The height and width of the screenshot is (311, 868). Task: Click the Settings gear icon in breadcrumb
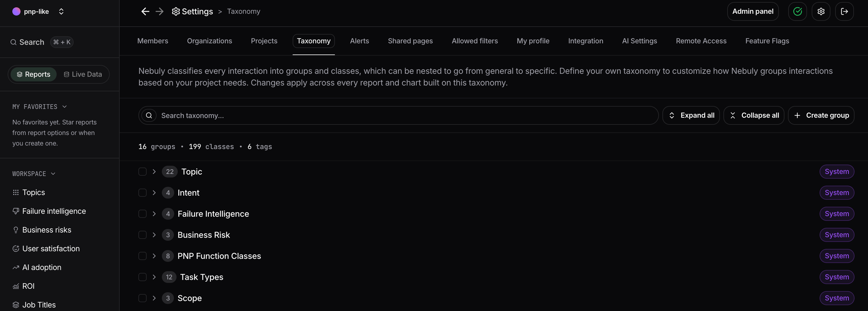point(176,11)
